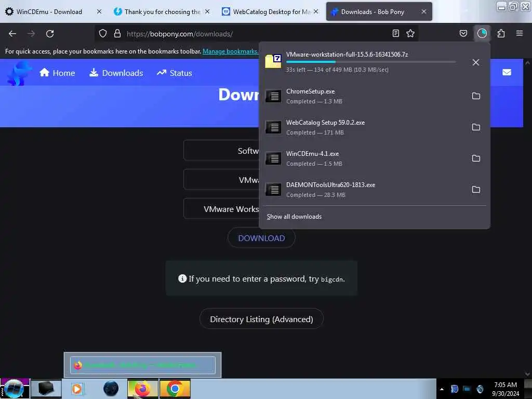Select the Firefox window preview thumbnail
532x399 pixels.
pos(142,365)
